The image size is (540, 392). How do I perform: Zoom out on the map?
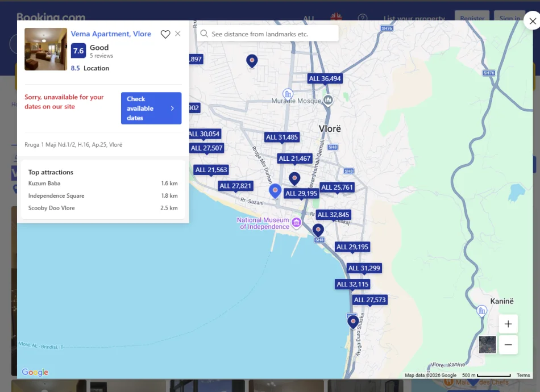tap(508, 344)
